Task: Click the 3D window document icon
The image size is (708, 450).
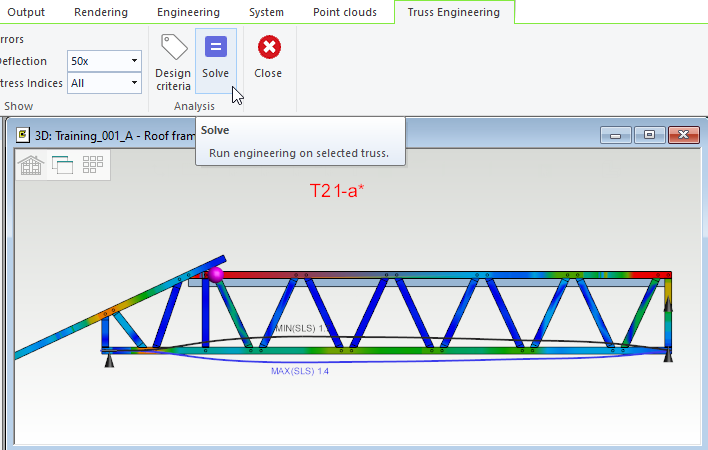Action: tap(22, 134)
